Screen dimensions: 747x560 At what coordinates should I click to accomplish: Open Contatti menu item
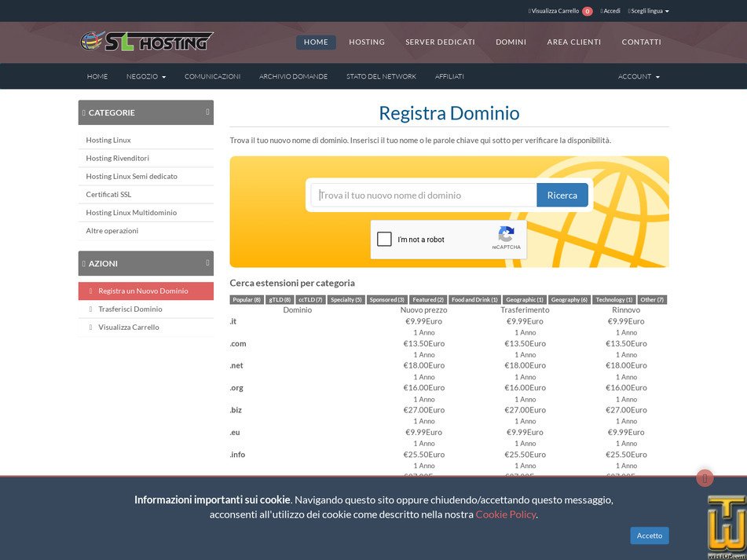click(x=641, y=42)
